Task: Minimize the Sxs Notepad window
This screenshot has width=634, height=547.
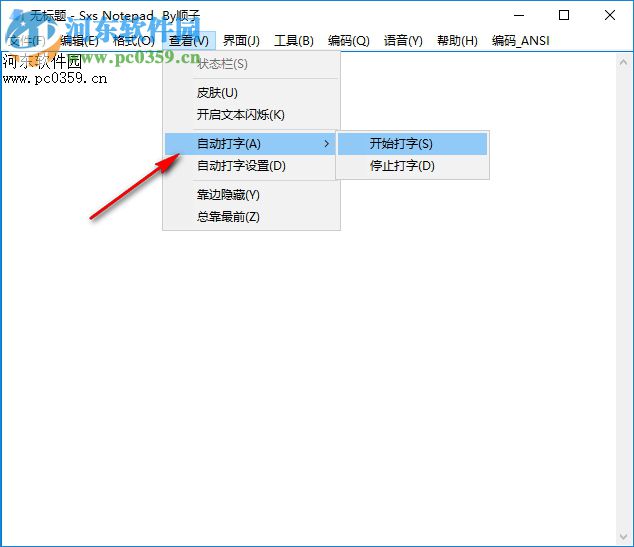Action: (x=519, y=15)
